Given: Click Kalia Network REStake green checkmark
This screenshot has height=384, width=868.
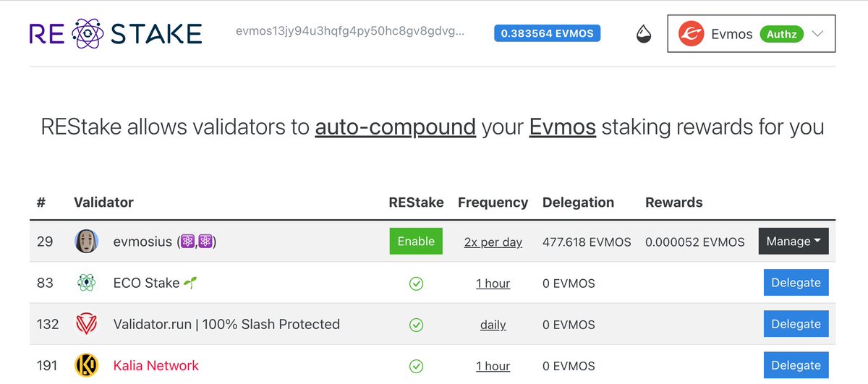Looking at the screenshot, I should click(x=416, y=366).
